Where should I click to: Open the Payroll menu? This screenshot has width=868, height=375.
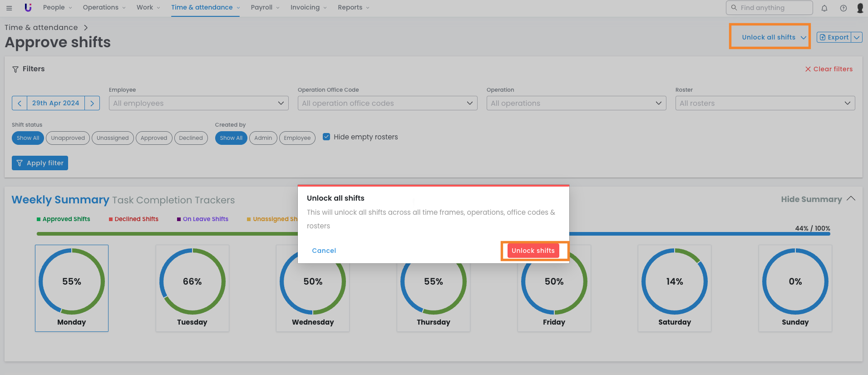(x=265, y=8)
